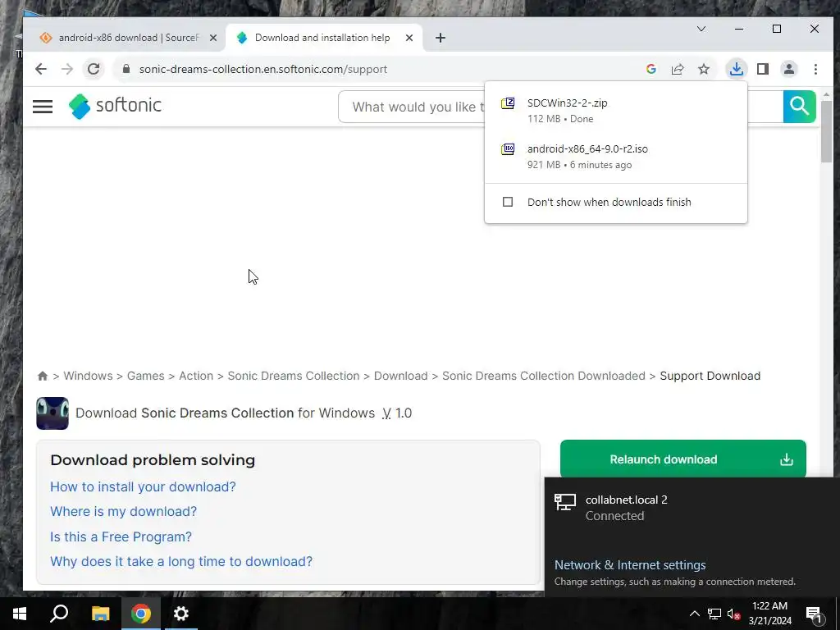Bookmark this tab with the star icon
The image size is (840, 630).
704,69
